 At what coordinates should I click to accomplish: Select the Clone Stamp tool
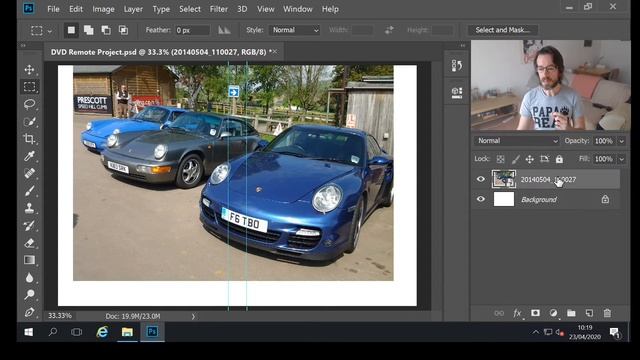29,208
